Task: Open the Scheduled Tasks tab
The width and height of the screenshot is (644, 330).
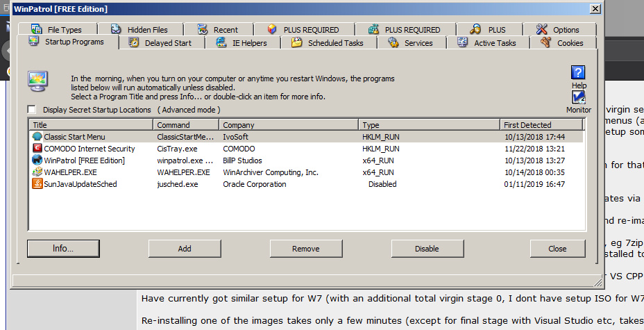Action: tap(328, 43)
